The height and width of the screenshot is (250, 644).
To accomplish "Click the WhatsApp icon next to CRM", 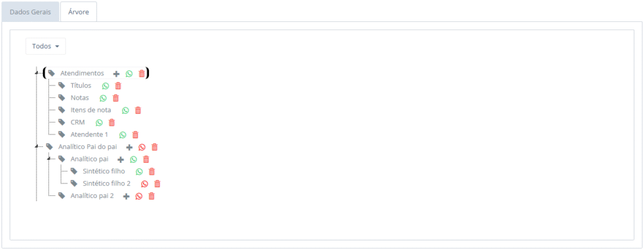I will [99, 122].
